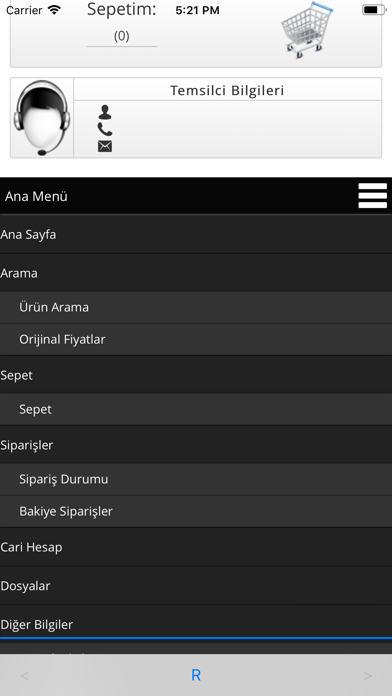Tap the representative headset avatar
Screen dimensions: 392x696
click(42, 118)
